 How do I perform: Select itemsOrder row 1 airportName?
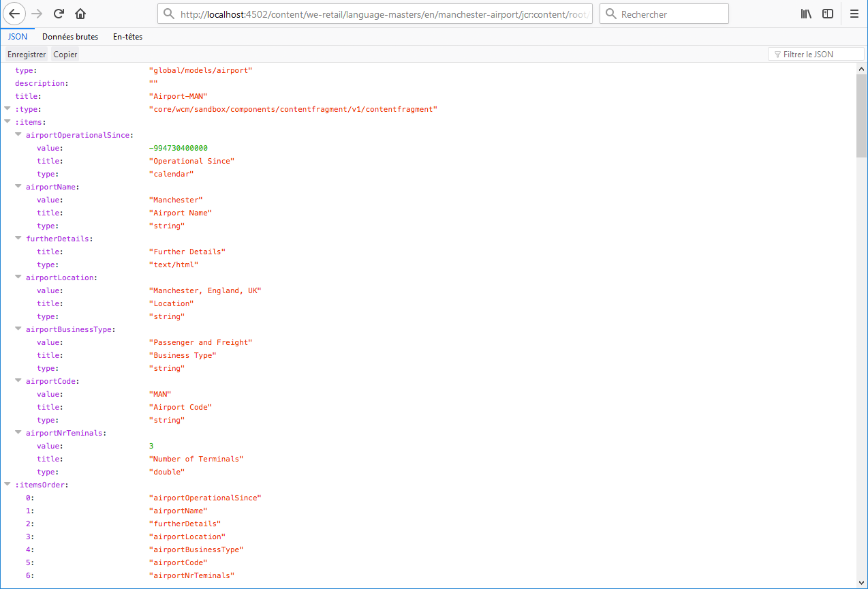[178, 511]
